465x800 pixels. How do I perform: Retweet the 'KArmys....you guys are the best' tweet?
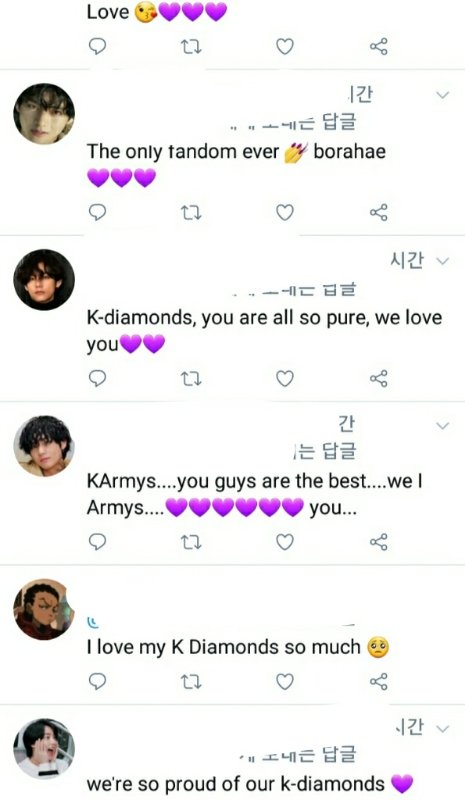[191, 542]
